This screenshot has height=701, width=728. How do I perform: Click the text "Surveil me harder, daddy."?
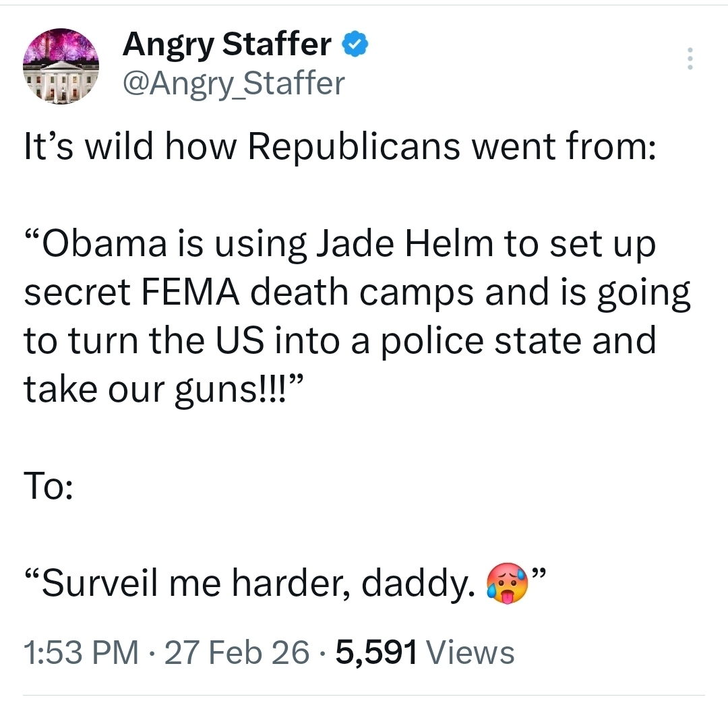tap(253, 585)
